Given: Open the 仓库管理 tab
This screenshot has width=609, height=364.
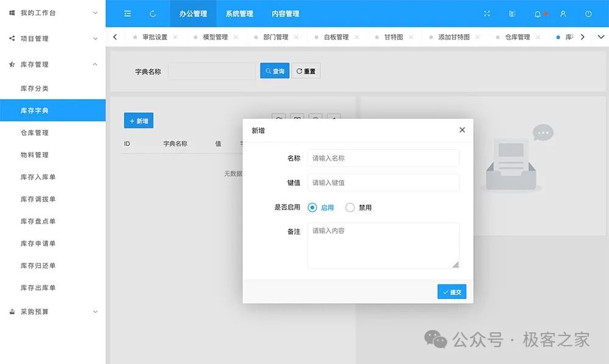Looking at the screenshot, I should tap(517, 37).
